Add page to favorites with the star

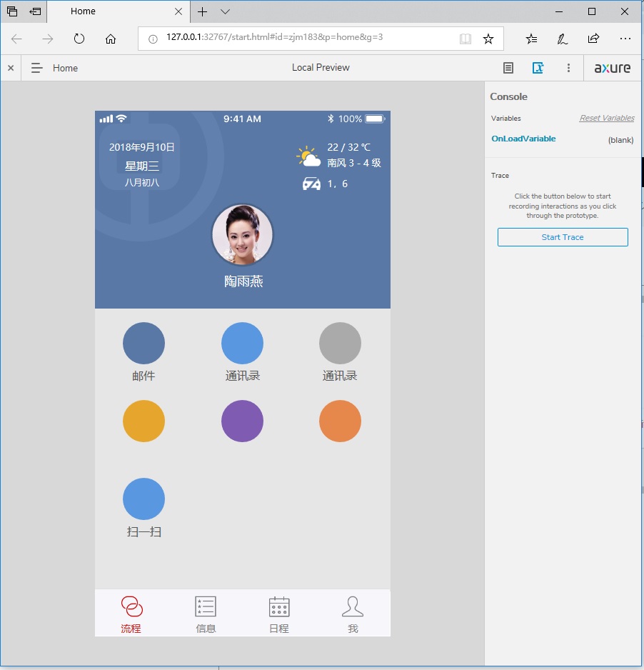pyautogui.click(x=488, y=39)
